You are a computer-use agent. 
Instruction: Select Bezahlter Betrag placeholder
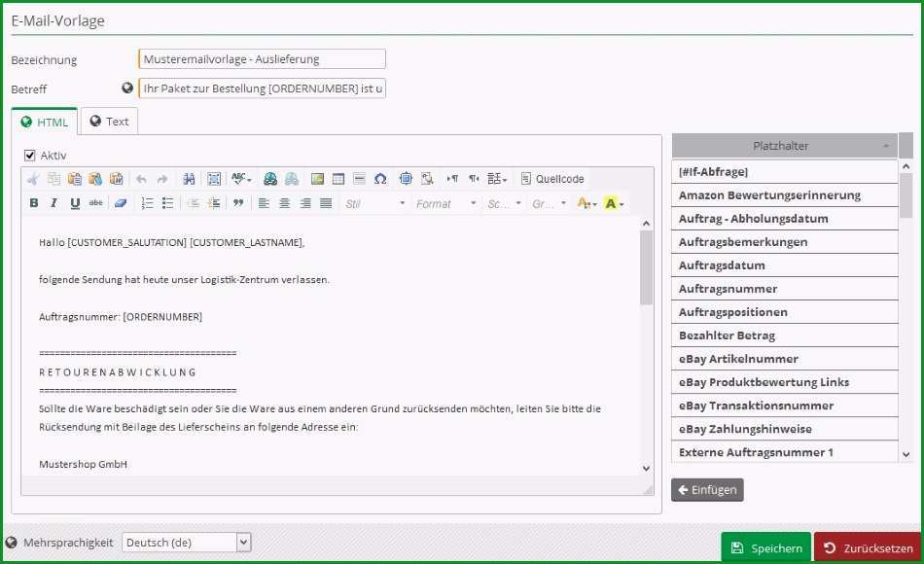784,335
